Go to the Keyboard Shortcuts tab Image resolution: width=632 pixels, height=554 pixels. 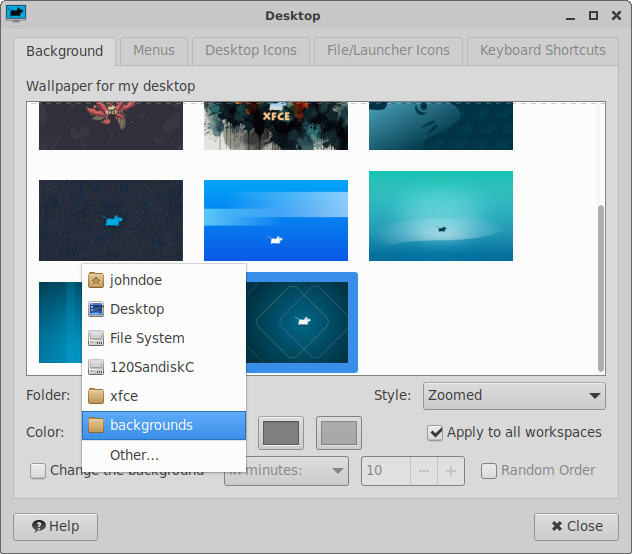(x=543, y=51)
